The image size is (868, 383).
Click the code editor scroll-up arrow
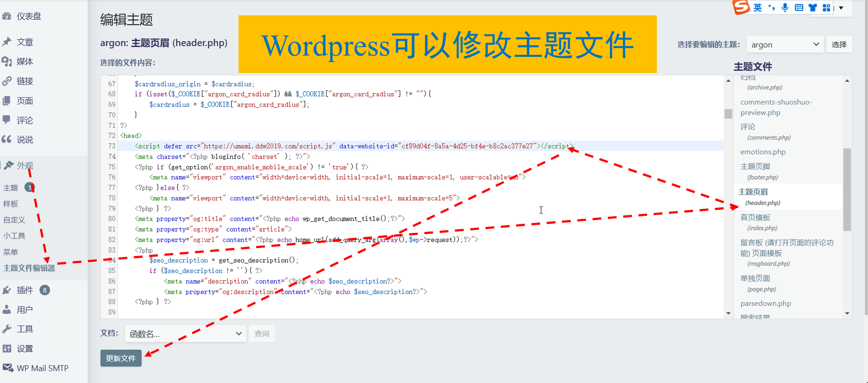coord(728,81)
